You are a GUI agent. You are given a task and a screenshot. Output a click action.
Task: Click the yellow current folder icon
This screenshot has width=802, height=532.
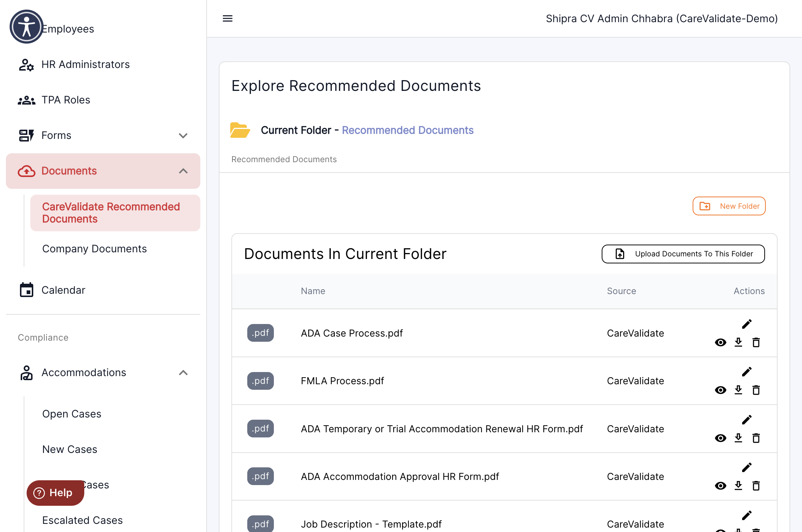[240, 130]
